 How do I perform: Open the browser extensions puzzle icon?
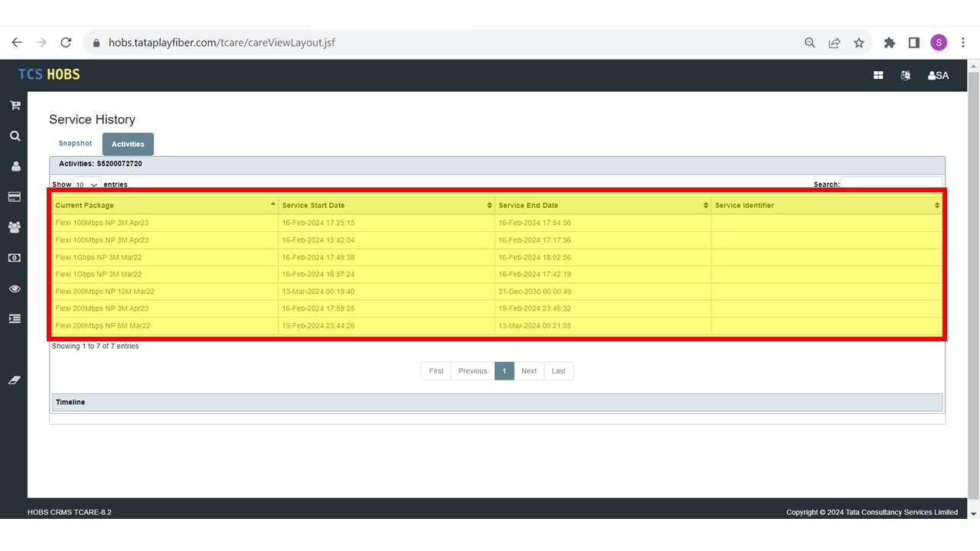(x=890, y=43)
